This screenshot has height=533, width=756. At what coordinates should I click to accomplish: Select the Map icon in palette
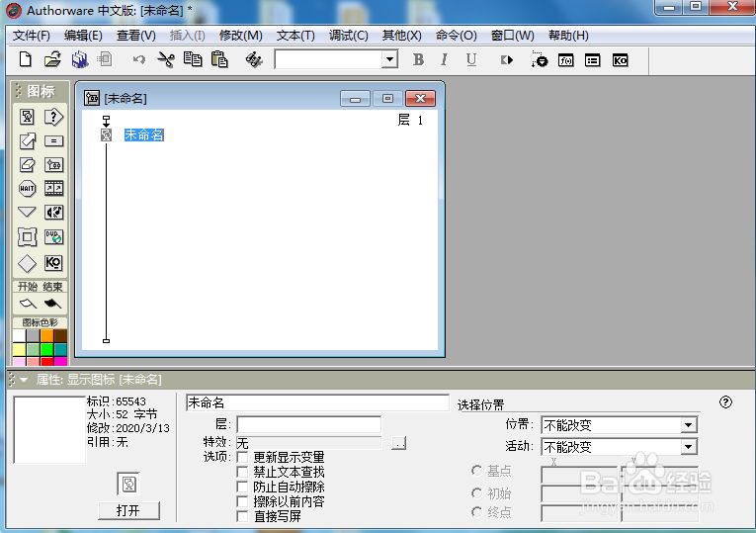[53, 165]
